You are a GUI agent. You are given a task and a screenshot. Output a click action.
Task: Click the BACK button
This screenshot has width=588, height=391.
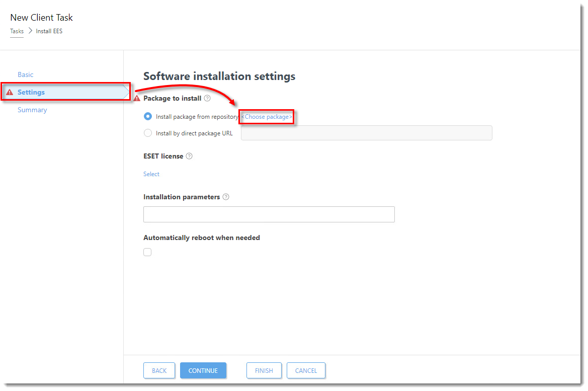pos(159,371)
